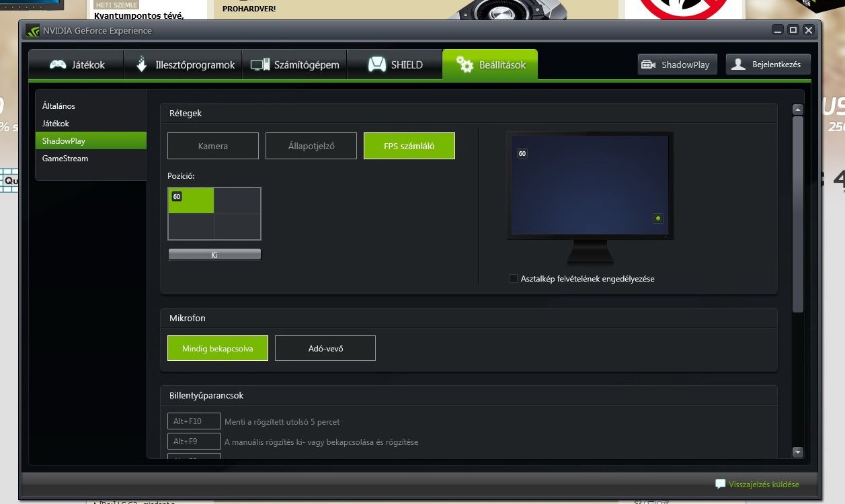Set position to the bottom-left quadrant
Viewport: 845px width, 504px height.
point(192,226)
